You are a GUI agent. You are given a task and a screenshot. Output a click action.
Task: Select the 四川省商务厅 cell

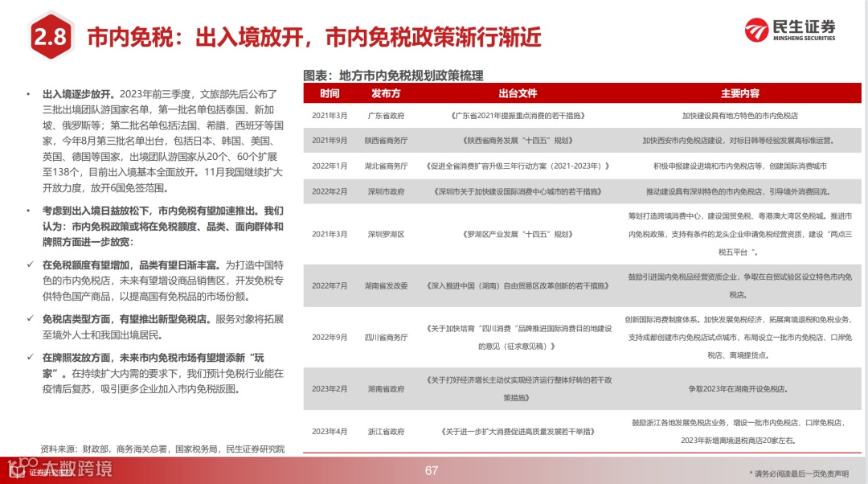pyautogui.click(x=386, y=337)
